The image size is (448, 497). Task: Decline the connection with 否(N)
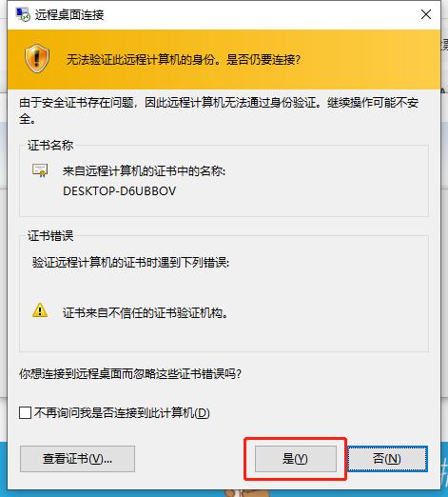[x=387, y=459]
